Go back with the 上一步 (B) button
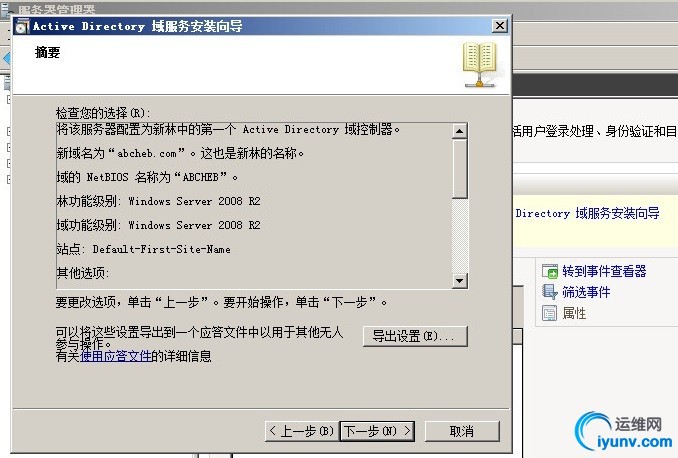The width and height of the screenshot is (678, 458). (302, 431)
